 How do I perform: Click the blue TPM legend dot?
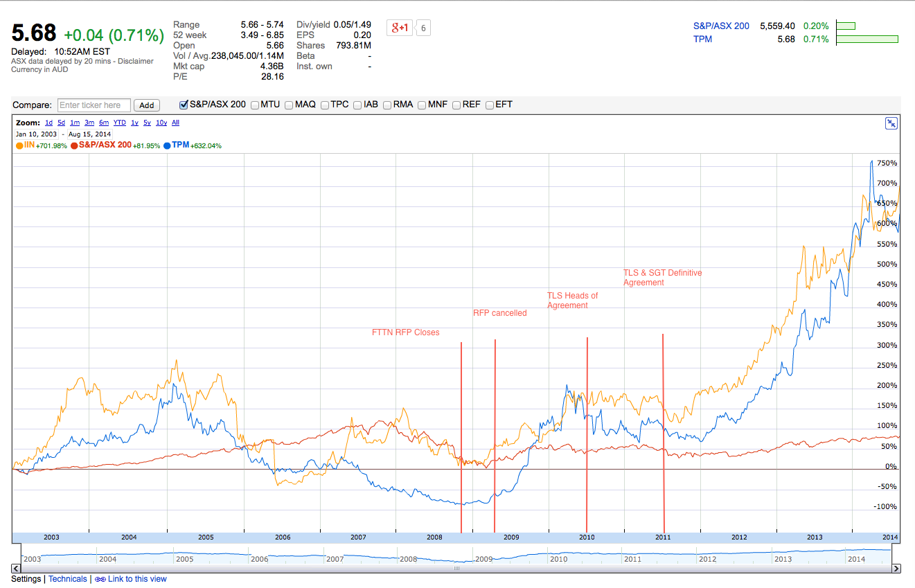(168, 145)
